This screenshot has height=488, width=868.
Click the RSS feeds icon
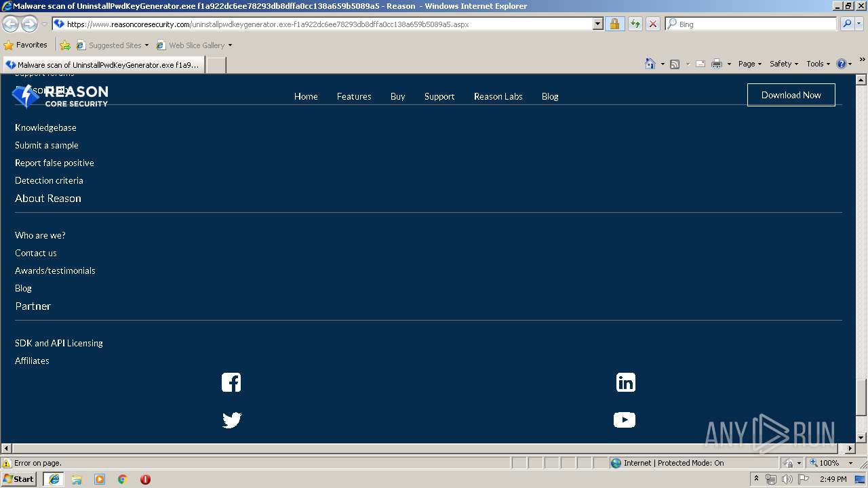[x=675, y=64]
